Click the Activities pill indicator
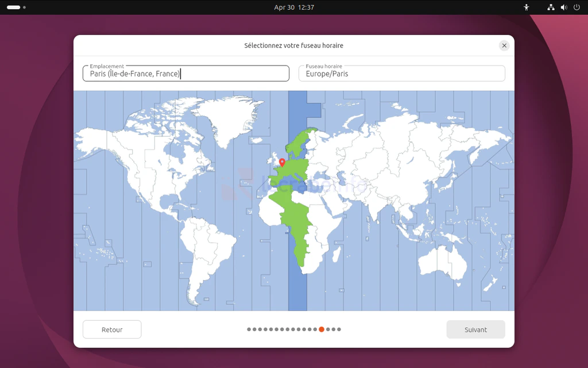Screen dimensions: 588x368 click(x=13, y=7)
